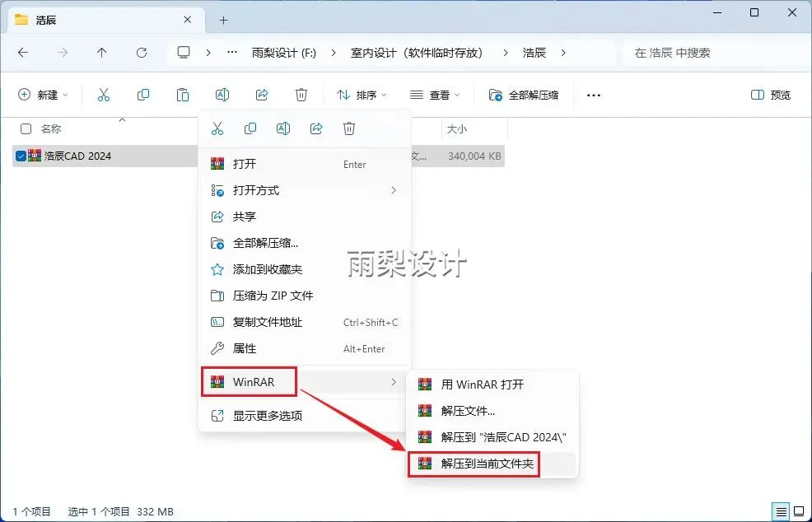Select 压缩为 ZIP 文件 entry
This screenshot has width=812, height=522.
pyautogui.click(x=305, y=296)
